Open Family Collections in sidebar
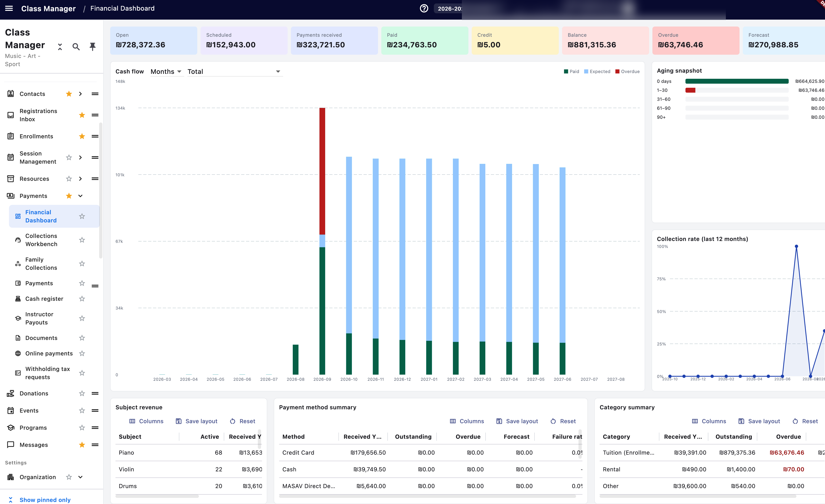 tap(41, 264)
